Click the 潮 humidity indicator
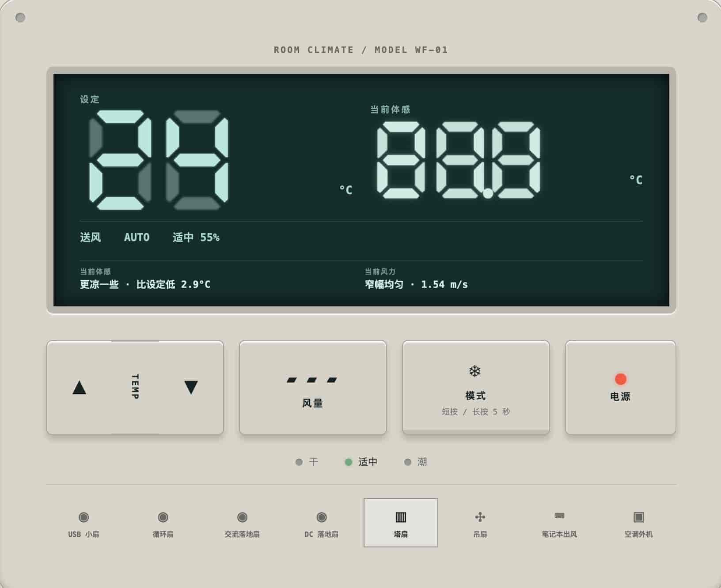This screenshot has width=721, height=588. [x=416, y=462]
